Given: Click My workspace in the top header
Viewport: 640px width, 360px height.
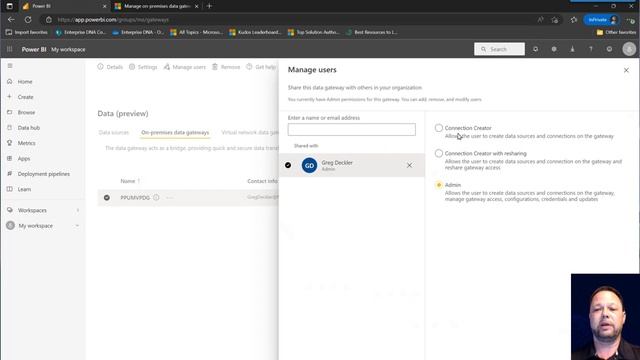Looking at the screenshot, I should pos(68,49).
